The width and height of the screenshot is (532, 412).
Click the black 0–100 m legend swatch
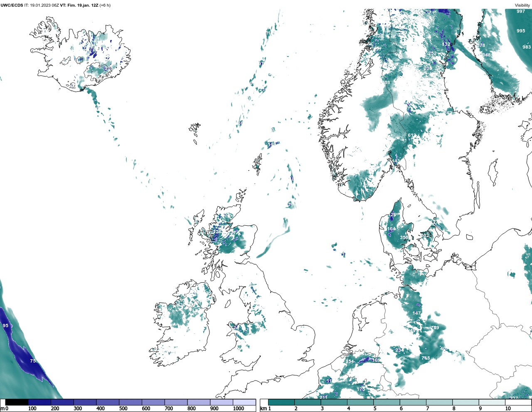17,402
